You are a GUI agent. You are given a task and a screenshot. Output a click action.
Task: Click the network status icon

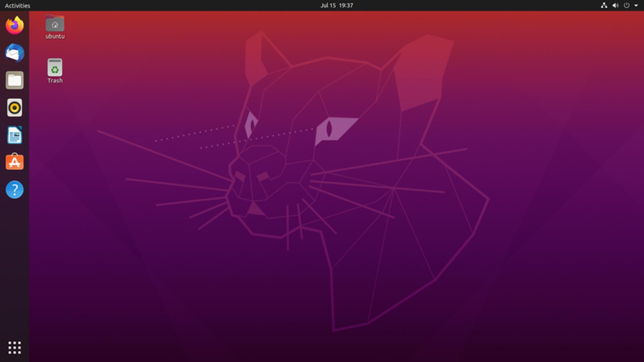(604, 5)
